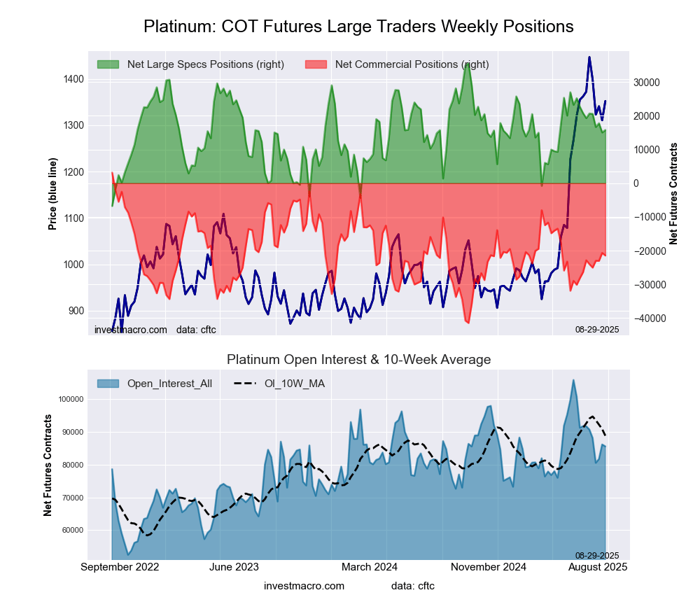The width and height of the screenshot is (700, 602).
Task: Open the investmacro.com link in the page footer
Action: point(304,585)
